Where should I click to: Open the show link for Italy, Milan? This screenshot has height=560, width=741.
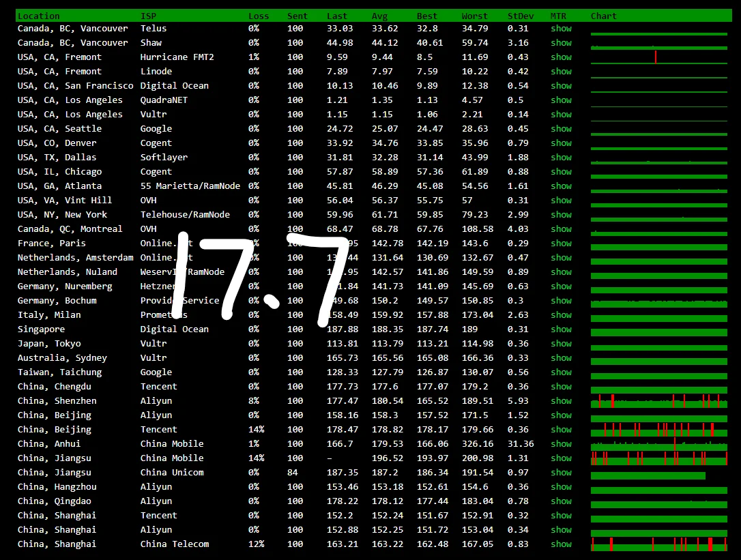pos(561,314)
